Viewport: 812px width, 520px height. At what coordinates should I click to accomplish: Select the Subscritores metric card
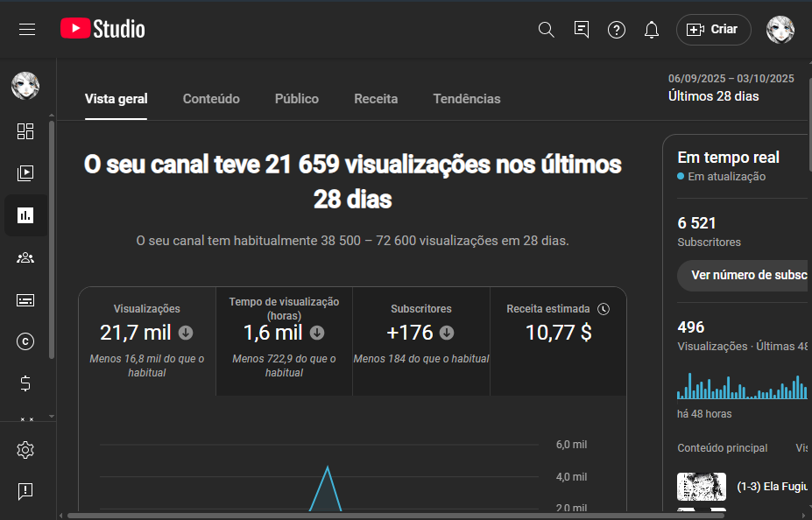coord(420,341)
